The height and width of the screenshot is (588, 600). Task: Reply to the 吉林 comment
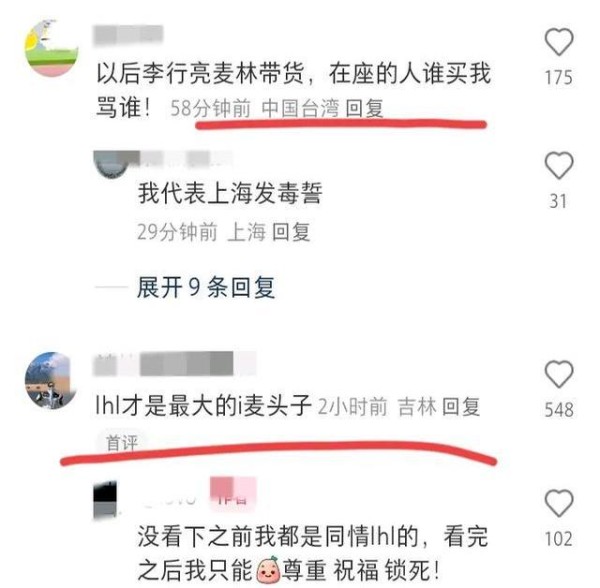coord(461,406)
